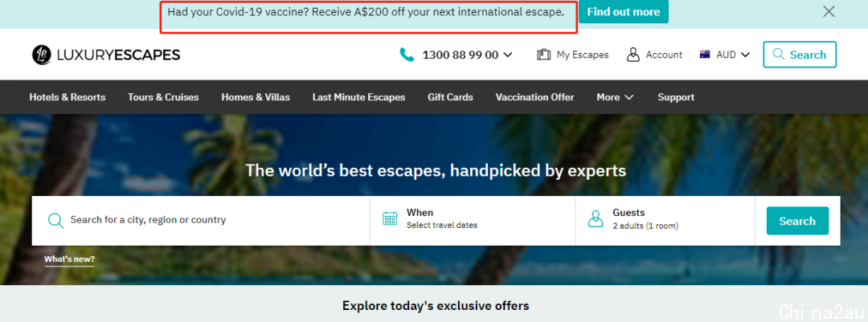The width and height of the screenshot is (868, 322).
Task: Go to Last Minute Escapes
Action: 358,97
